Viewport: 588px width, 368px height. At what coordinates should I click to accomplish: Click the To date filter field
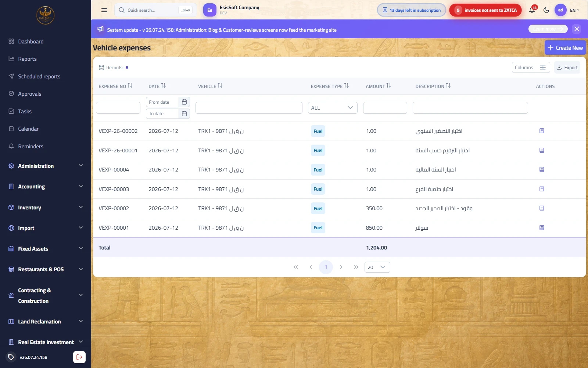click(162, 114)
